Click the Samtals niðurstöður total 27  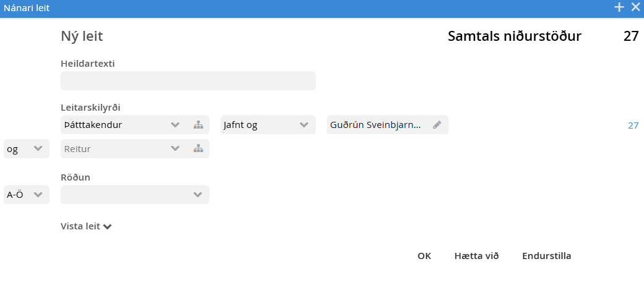pos(630,36)
